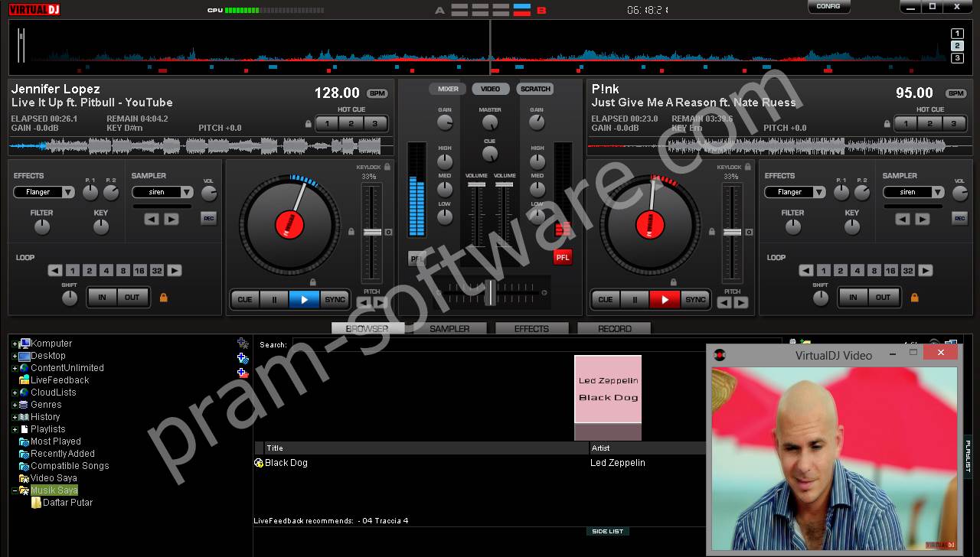Image resolution: width=980 pixels, height=557 pixels.
Task: Set left deck loop to 4 beats
Action: tap(106, 270)
